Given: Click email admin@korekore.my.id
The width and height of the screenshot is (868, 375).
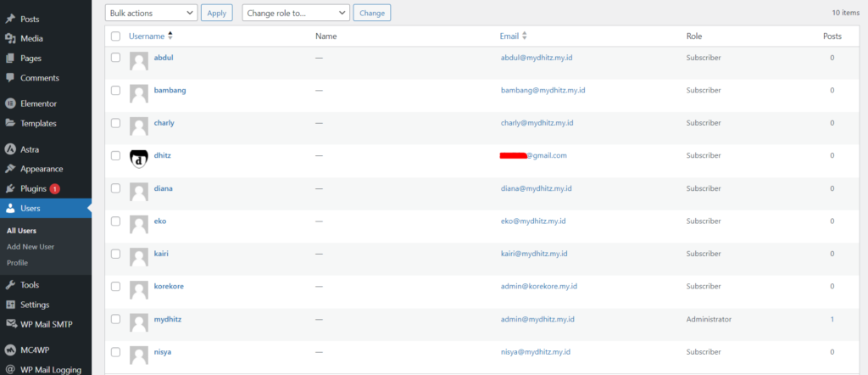Looking at the screenshot, I should tap(539, 287).
